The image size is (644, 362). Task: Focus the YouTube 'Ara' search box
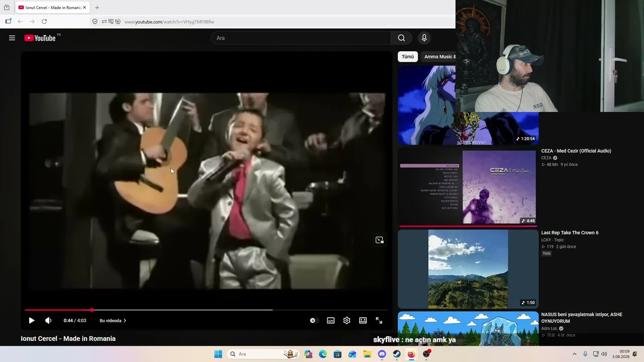[x=301, y=38]
